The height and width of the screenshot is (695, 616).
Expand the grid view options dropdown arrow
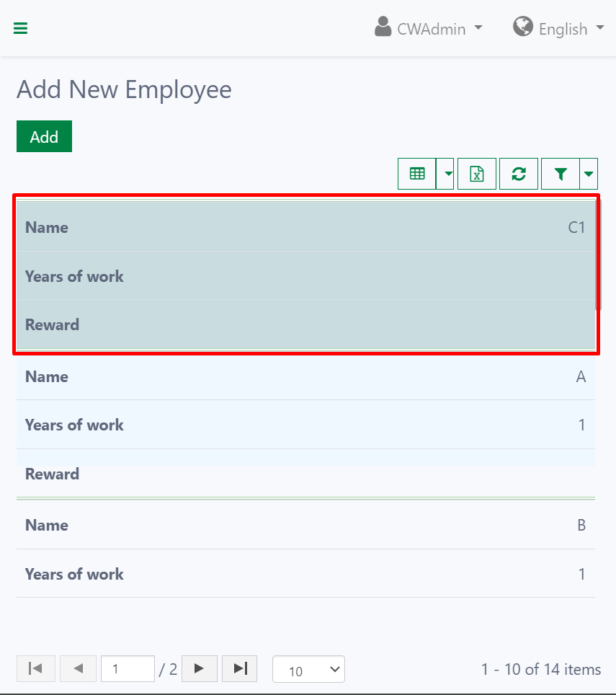coord(447,174)
